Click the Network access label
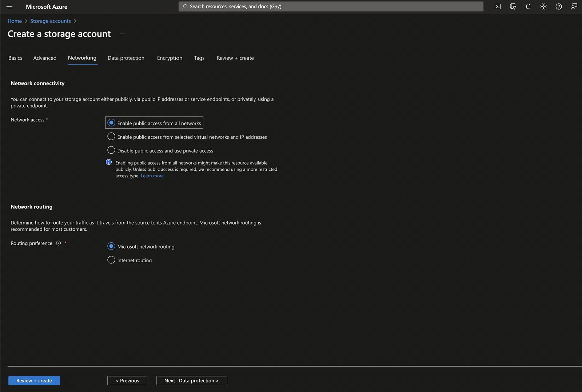 coord(28,120)
